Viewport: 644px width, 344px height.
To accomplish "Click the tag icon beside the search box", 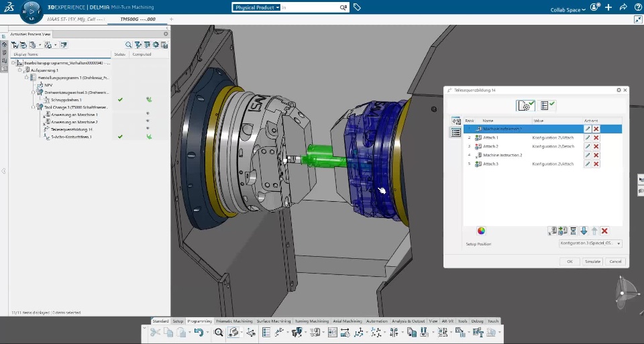I will [357, 7].
